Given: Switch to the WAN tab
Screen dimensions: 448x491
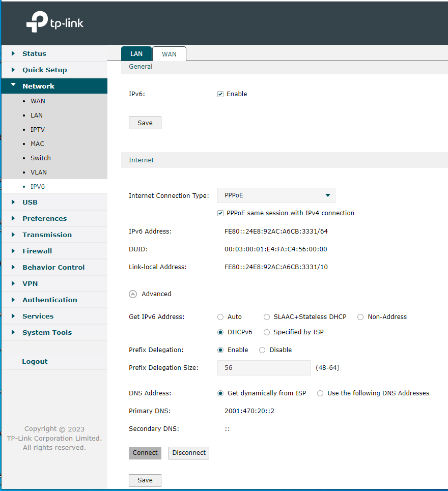Looking at the screenshot, I should (169, 53).
